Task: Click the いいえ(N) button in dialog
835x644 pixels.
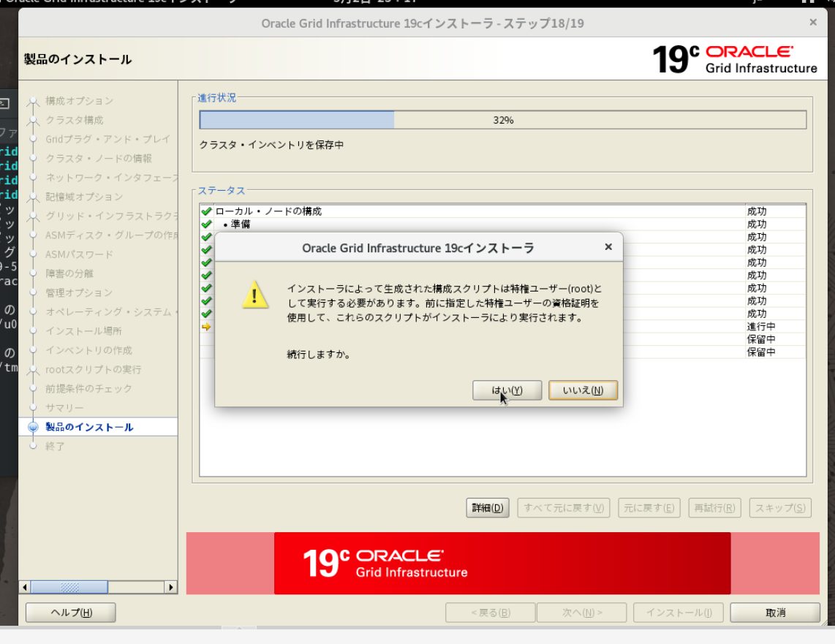Action: click(x=583, y=390)
